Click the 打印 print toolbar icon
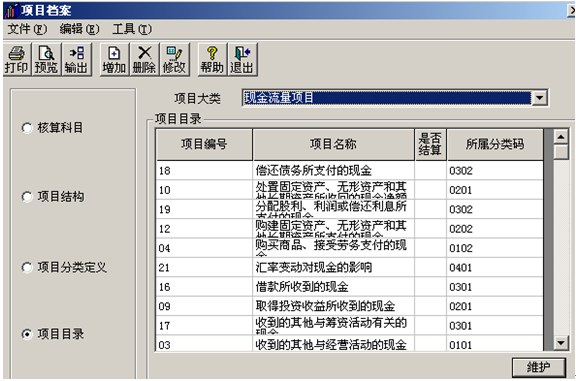 click(x=17, y=60)
